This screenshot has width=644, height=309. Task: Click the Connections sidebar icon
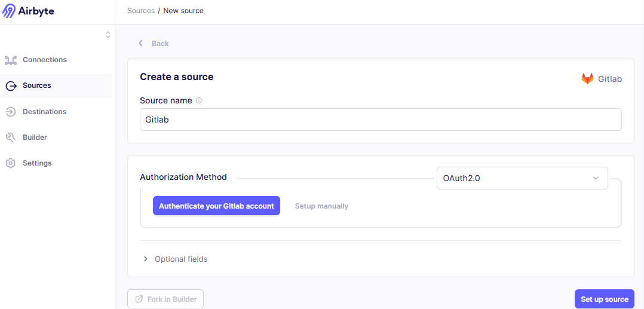(11, 60)
